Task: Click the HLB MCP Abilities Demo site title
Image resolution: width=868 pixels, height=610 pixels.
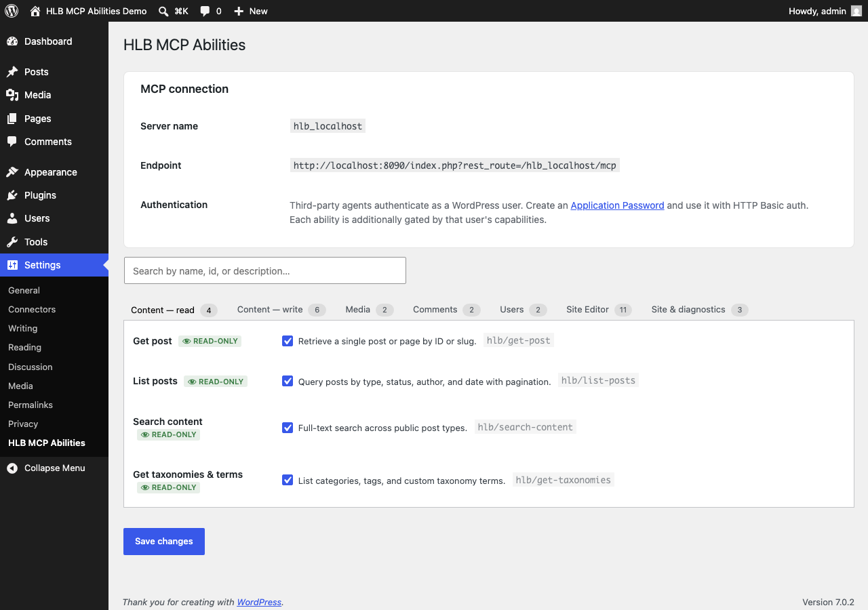Action: 96,11
